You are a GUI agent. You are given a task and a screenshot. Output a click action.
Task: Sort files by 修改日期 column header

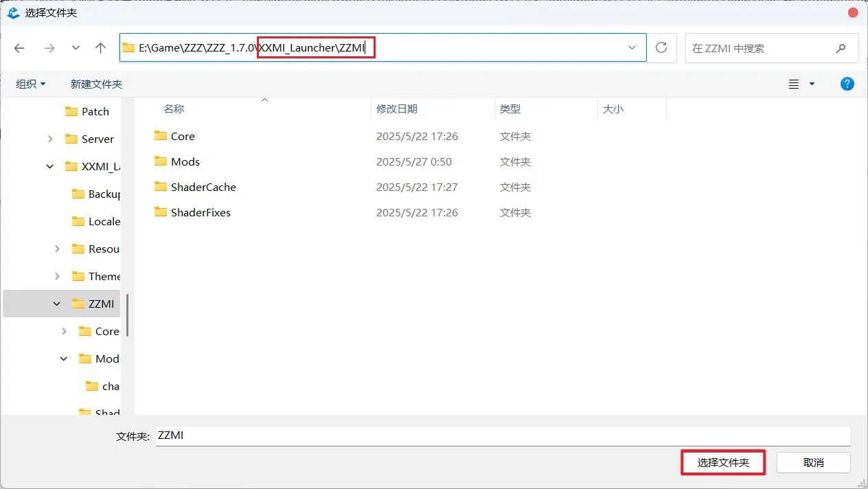click(397, 109)
